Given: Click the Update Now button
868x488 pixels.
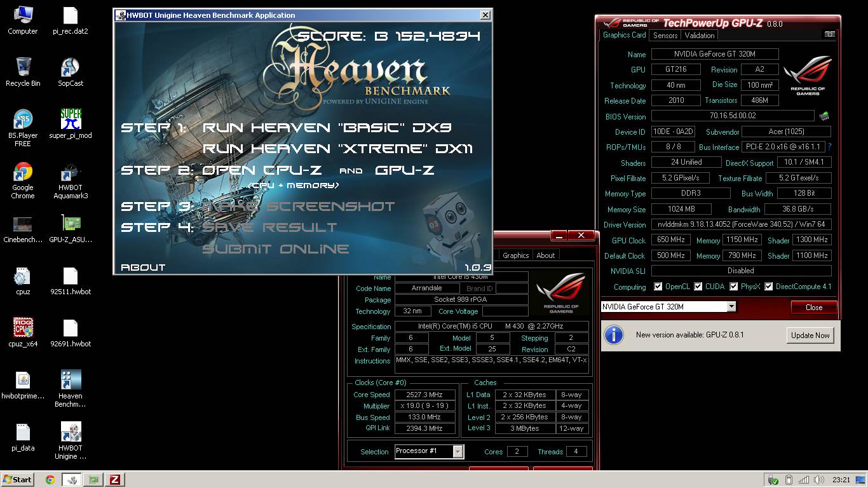Looking at the screenshot, I should [810, 335].
